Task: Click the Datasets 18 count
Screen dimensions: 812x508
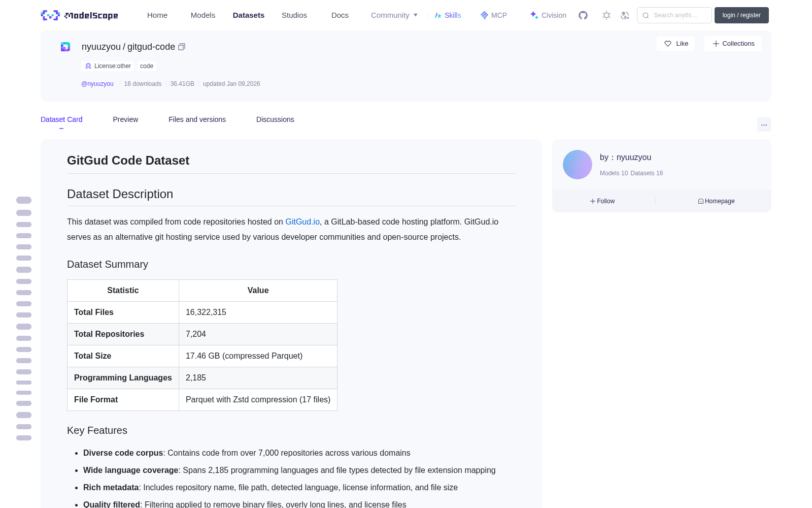Action: coord(647,173)
